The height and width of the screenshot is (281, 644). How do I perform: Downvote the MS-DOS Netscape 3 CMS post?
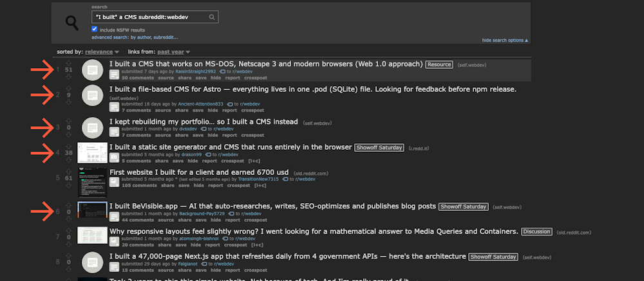(69, 77)
